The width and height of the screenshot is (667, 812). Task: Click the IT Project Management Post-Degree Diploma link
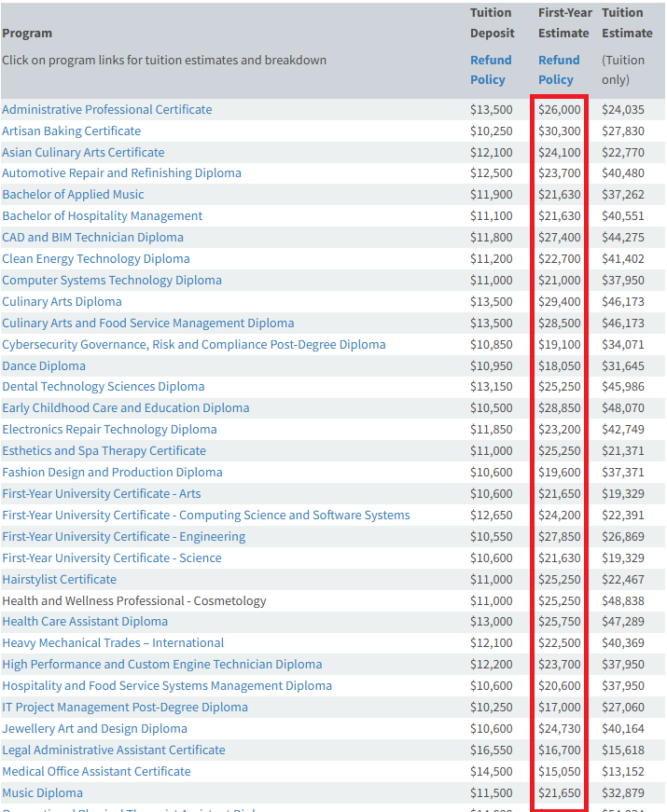point(125,708)
